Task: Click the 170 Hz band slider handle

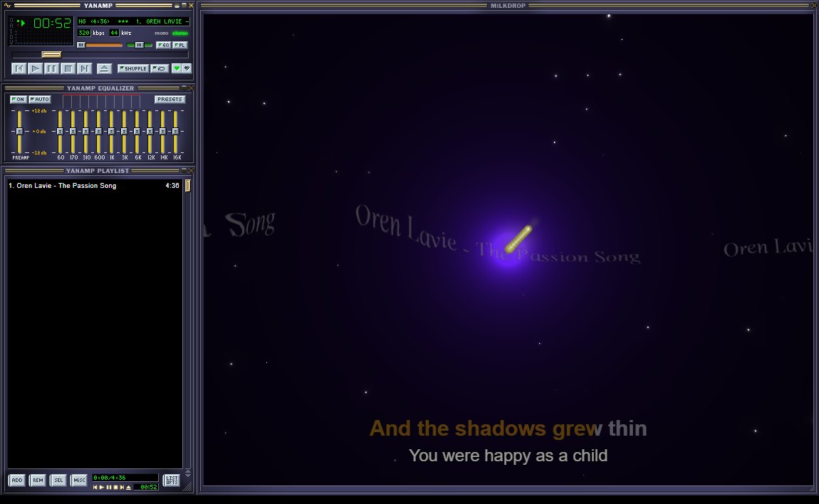Action: (73, 131)
